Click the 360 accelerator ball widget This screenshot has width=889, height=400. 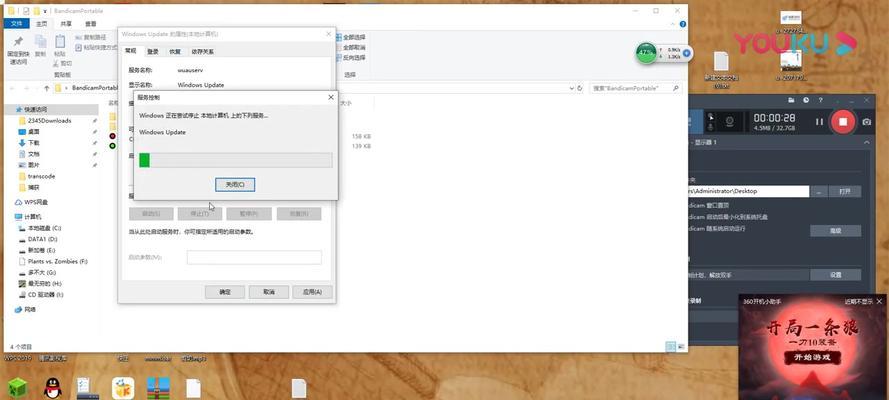tap(646, 53)
